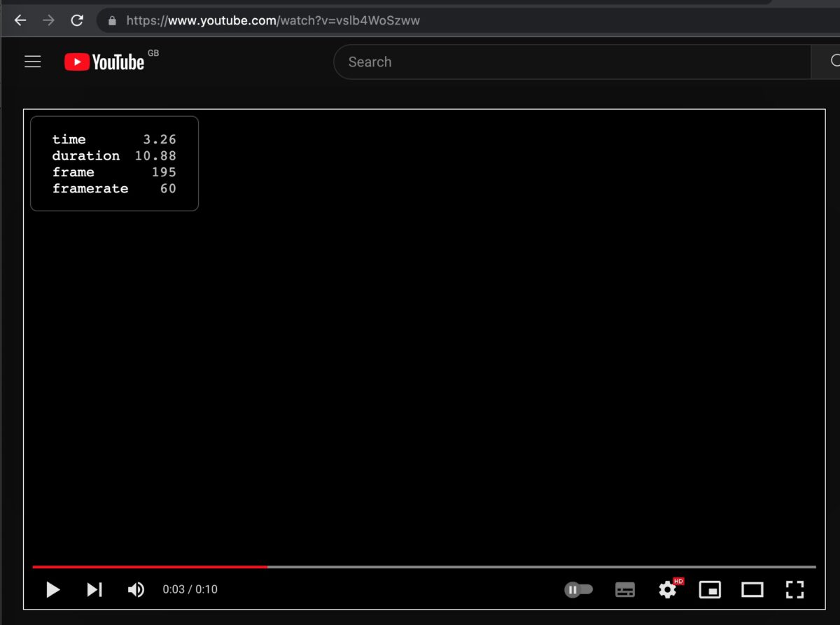Open the HD settings gear menu

point(668,589)
